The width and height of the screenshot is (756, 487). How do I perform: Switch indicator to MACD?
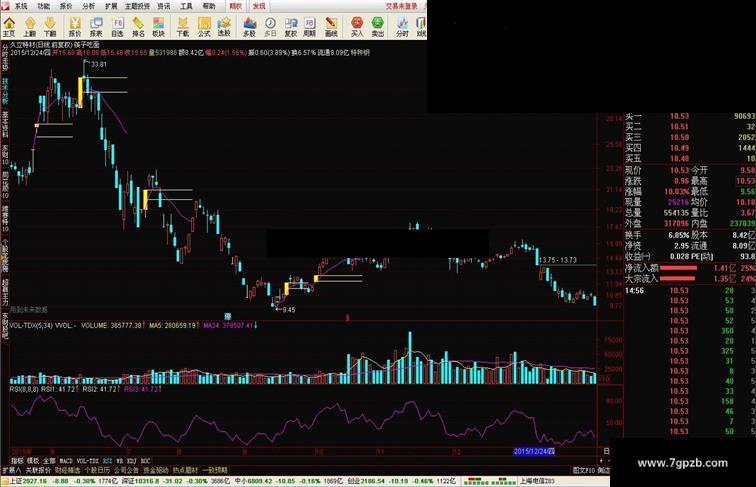tap(66, 461)
